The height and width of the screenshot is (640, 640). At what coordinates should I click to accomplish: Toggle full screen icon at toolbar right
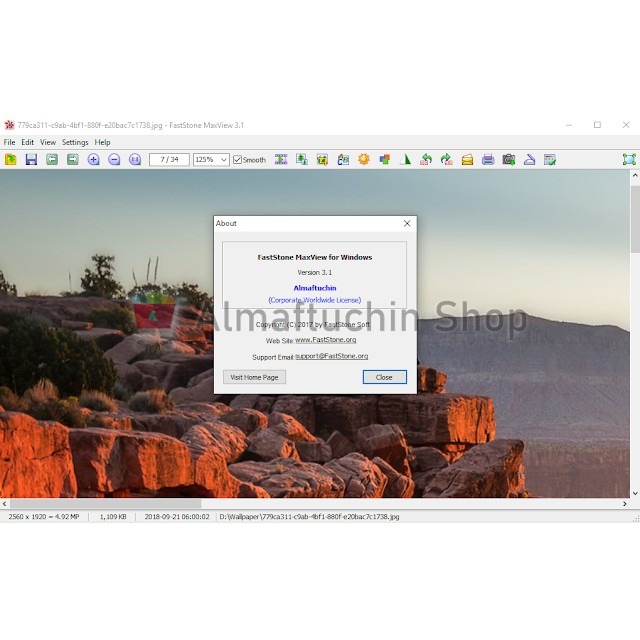pos(629,159)
